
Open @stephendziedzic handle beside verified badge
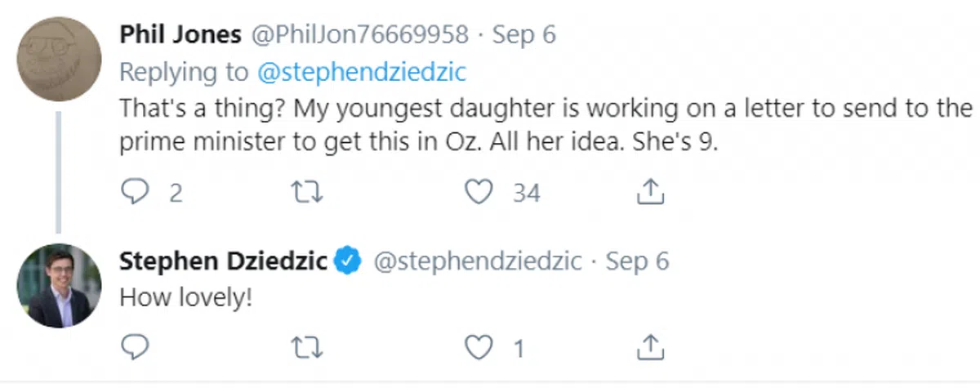tap(478, 261)
